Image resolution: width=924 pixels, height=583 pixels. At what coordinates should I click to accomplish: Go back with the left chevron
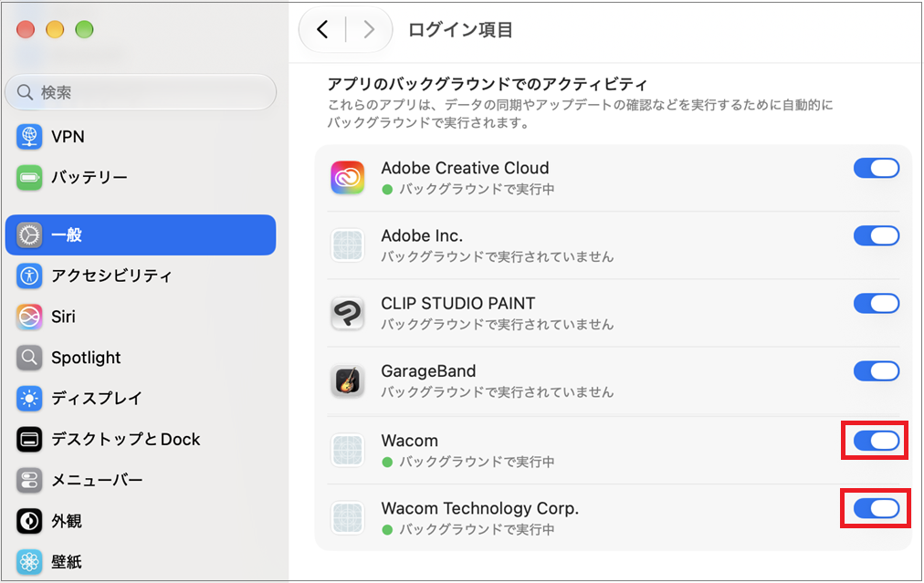point(322,29)
